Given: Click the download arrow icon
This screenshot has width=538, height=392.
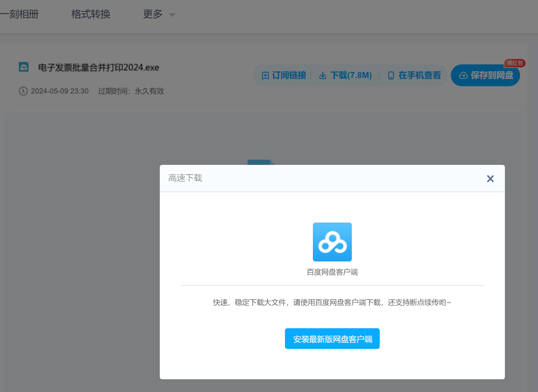Looking at the screenshot, I should click(x=323, y=76).
